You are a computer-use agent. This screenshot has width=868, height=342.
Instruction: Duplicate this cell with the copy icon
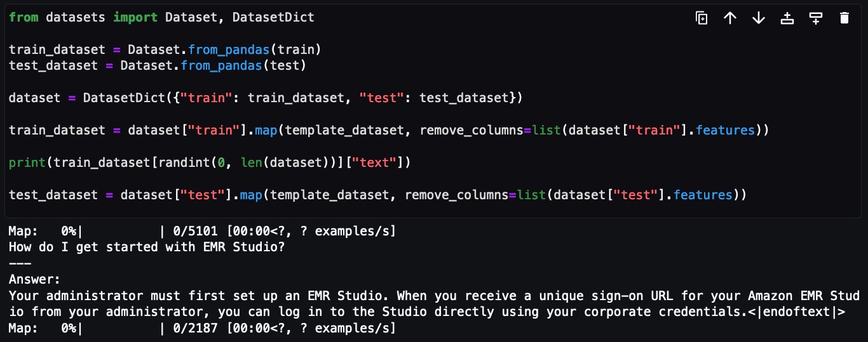702,18
